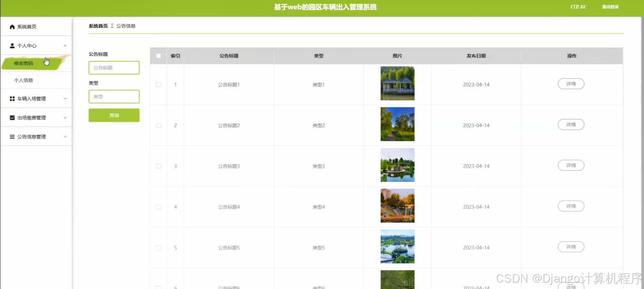Screen dimensions: 644x289
Task: Toggle the select-all checkbox in table header
Action: coord(158,56)
